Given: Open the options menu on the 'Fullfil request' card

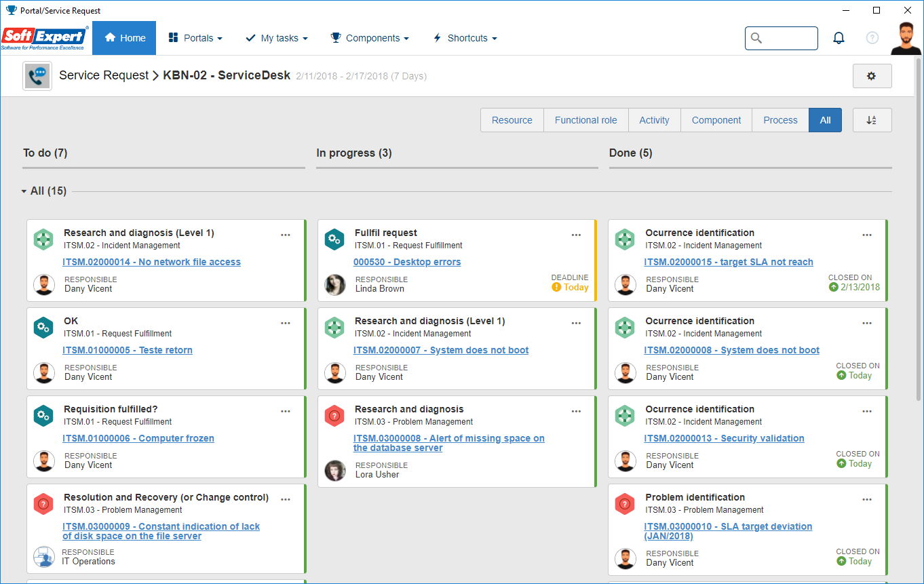Looking at the screenshot, I should coord(576,235).
